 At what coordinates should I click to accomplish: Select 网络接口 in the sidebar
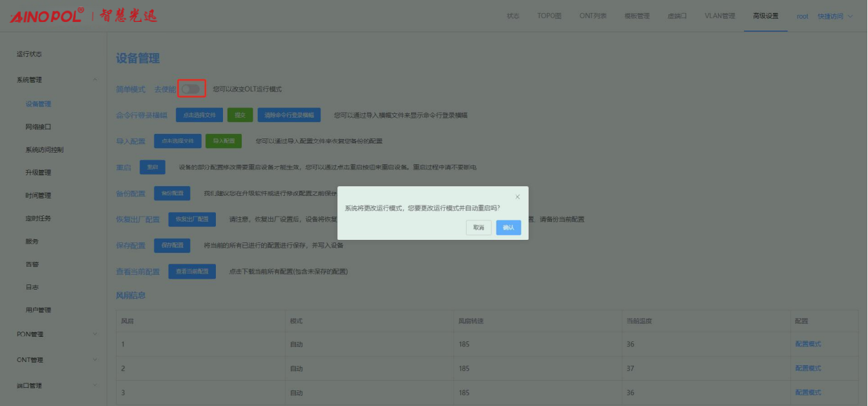tap(38, 127)
